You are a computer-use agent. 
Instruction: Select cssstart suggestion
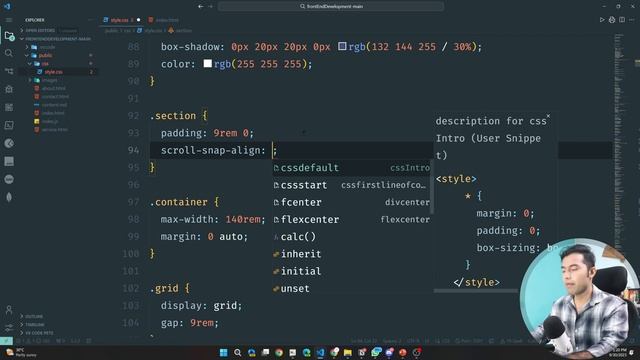351,185
